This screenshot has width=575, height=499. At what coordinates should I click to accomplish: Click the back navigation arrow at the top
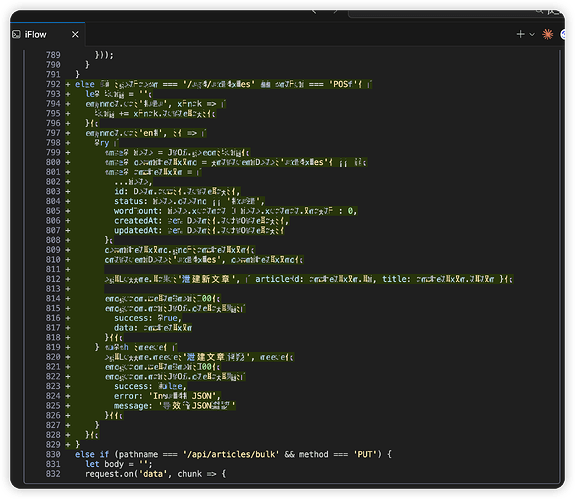click(314, 11)
